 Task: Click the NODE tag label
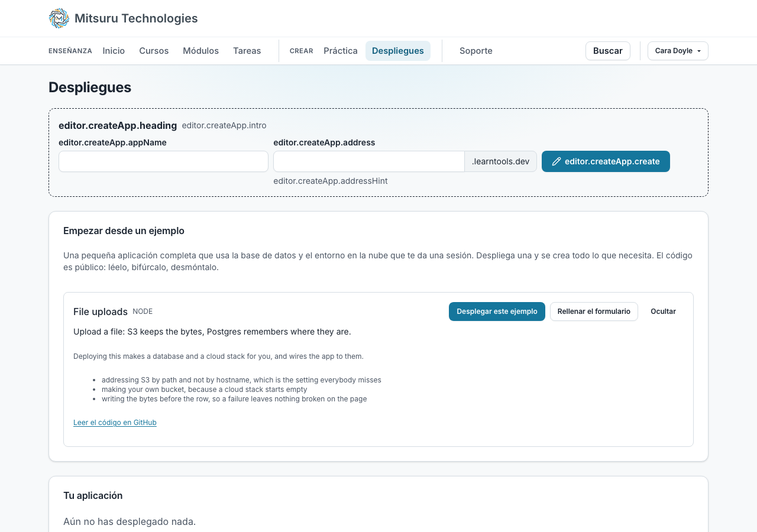coord(143,312)
